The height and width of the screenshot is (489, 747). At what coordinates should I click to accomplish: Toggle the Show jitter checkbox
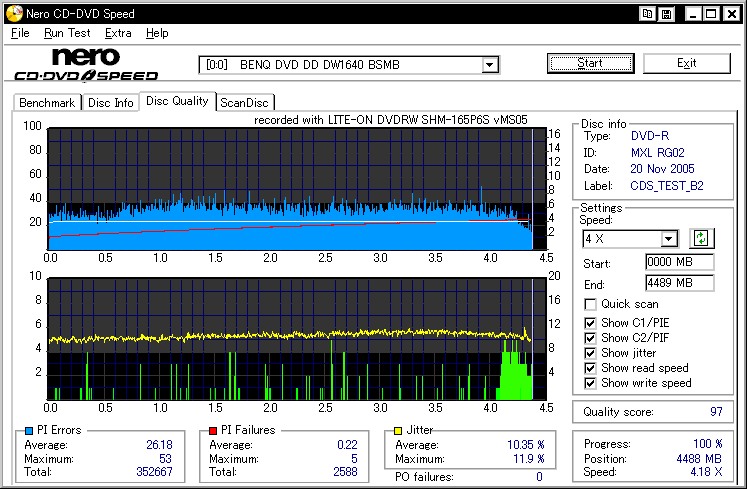click(591, 352)
